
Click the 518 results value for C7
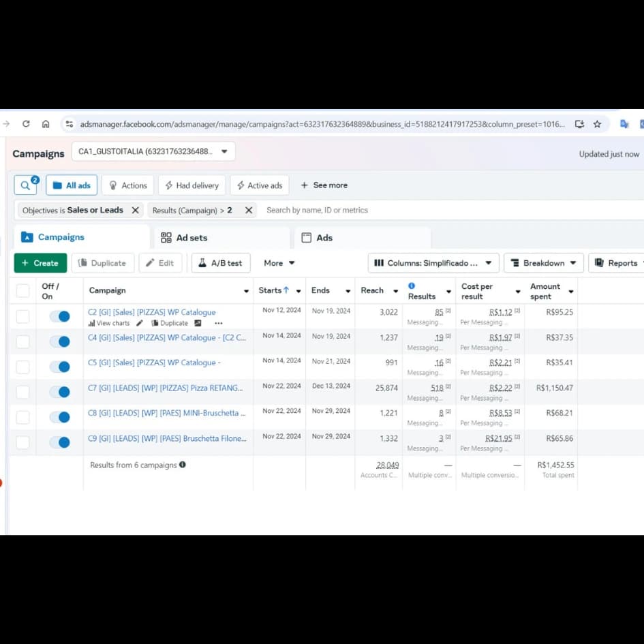pyautogui.click(x=437, y=388)
